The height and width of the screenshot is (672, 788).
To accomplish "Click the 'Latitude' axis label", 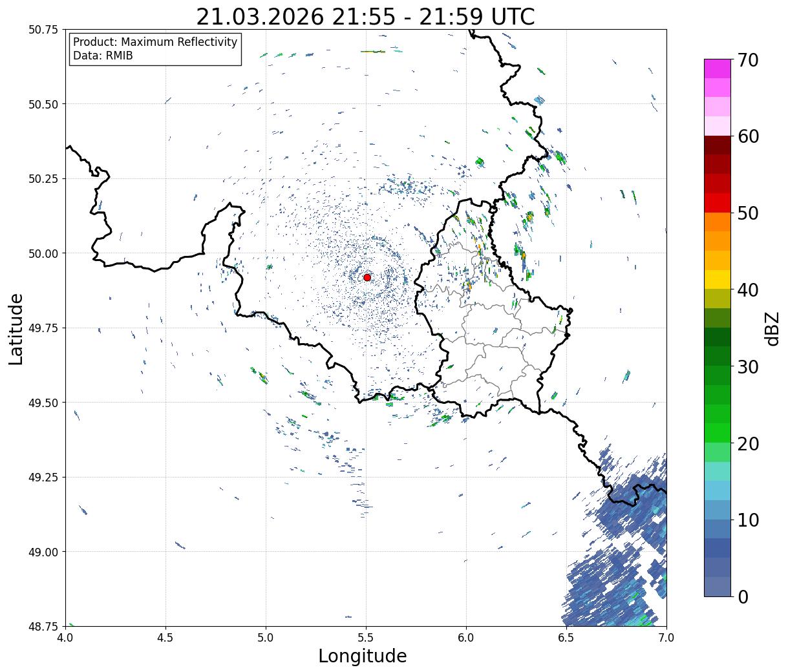I will tap(16, 329).
